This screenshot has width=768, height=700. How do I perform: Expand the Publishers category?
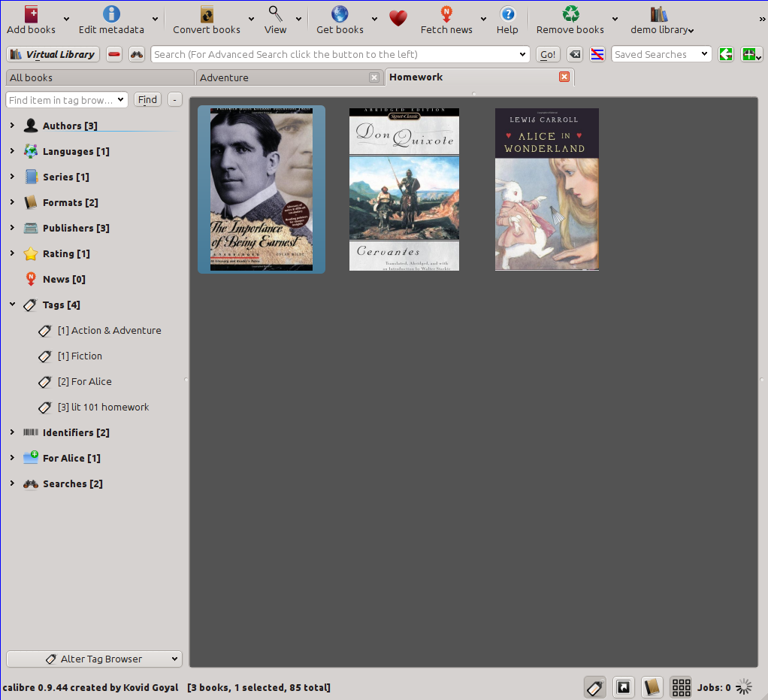click(x=12, y=228)
